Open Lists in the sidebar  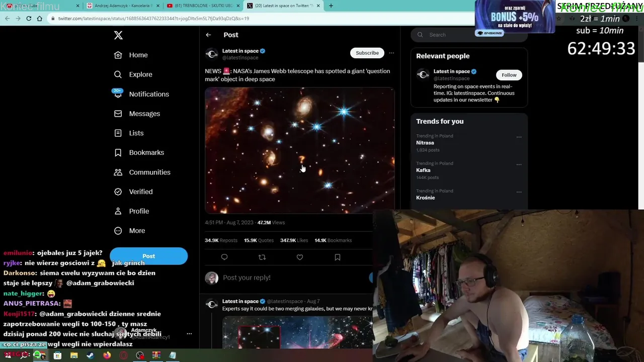129,133
